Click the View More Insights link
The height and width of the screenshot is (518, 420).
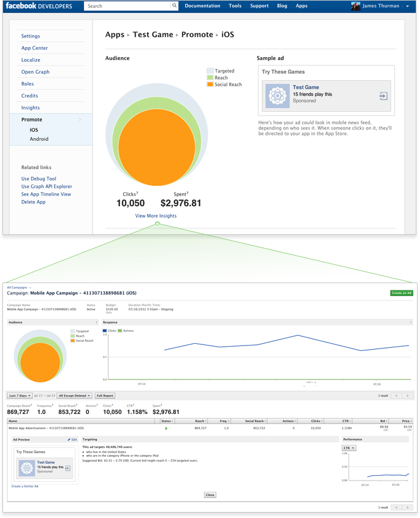pos(156,216)
